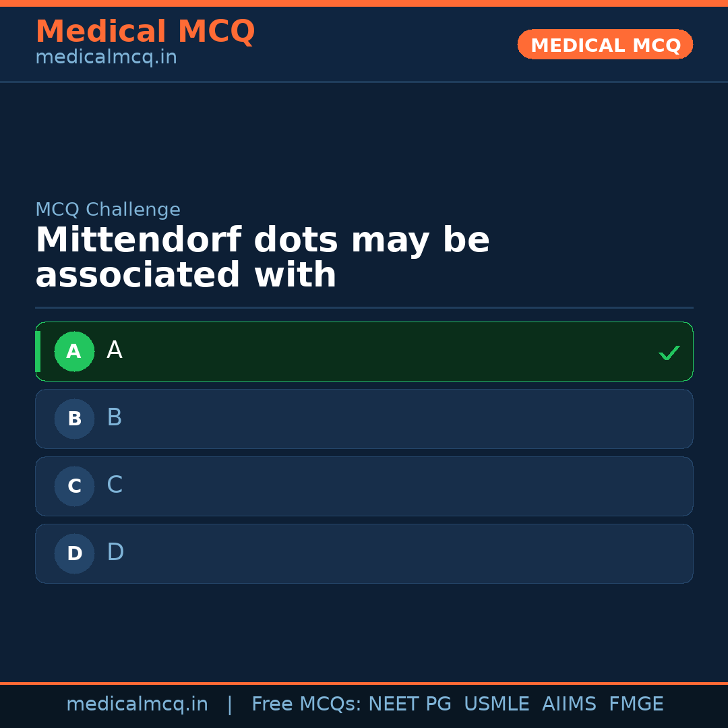Image resolution: width=728 pixels, height=728 pixels.
Task: Click the D circle icon on option D
Action: click(74, 553)
